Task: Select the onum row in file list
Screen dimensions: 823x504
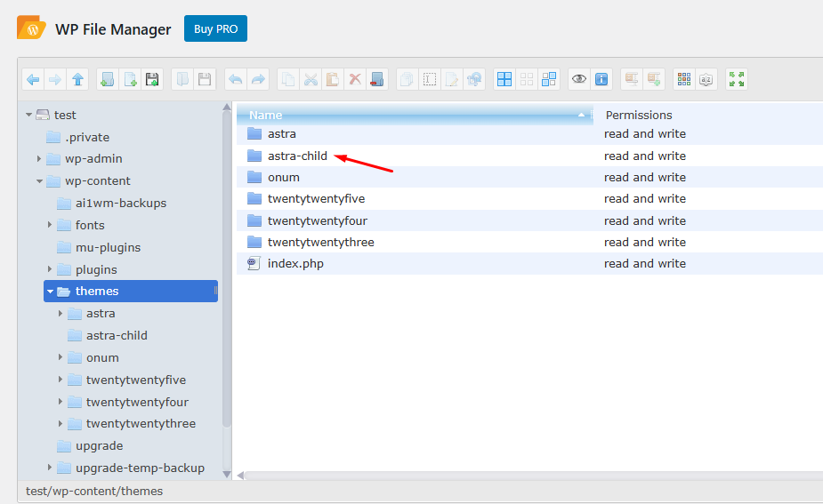Action: pyautogui.click(x=529, y=177)
